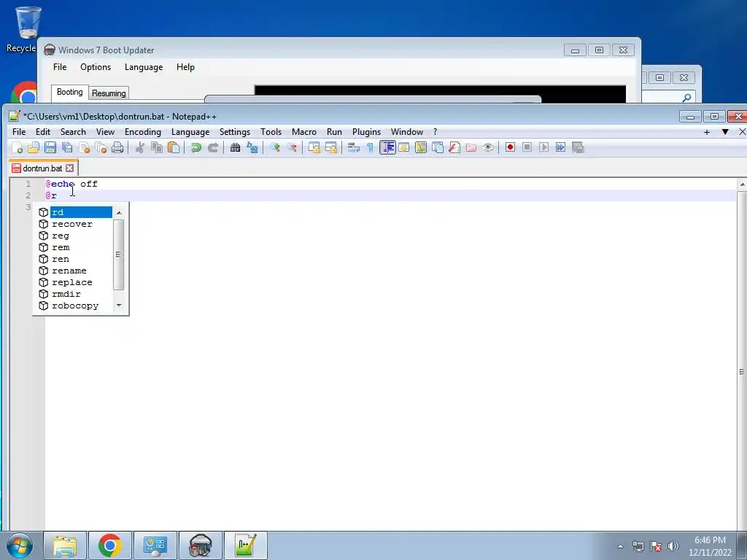Toggle the Function List panel icon

[454, 147]
